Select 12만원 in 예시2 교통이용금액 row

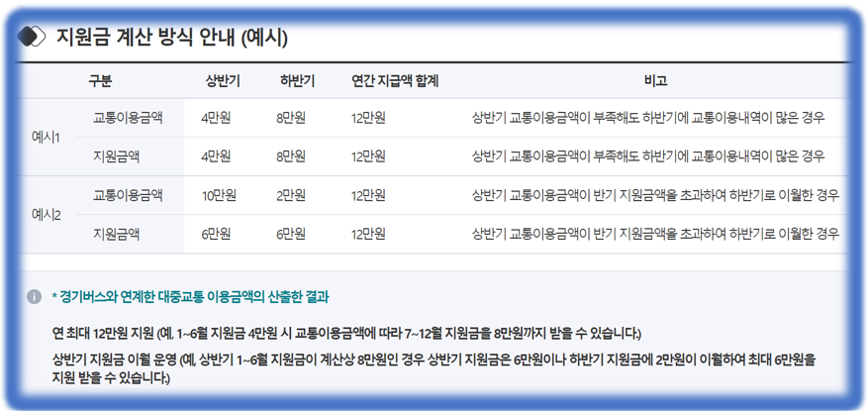368,195
